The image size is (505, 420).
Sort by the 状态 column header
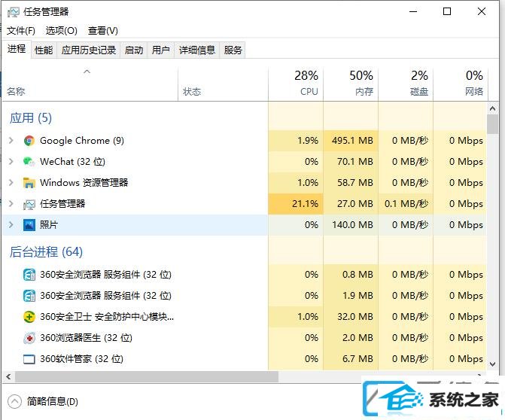point(223,84)
